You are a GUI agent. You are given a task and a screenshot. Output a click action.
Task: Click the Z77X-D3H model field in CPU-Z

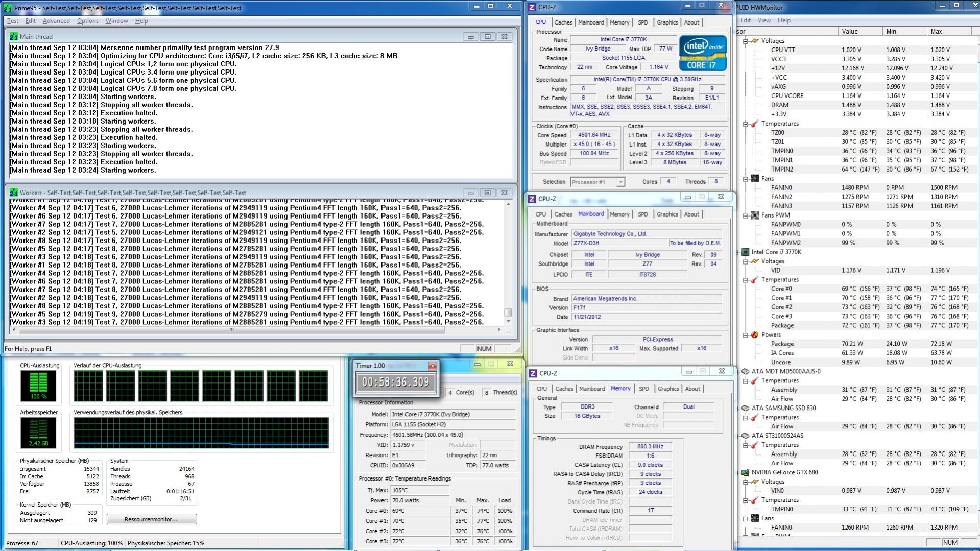[x=619, y=243]
